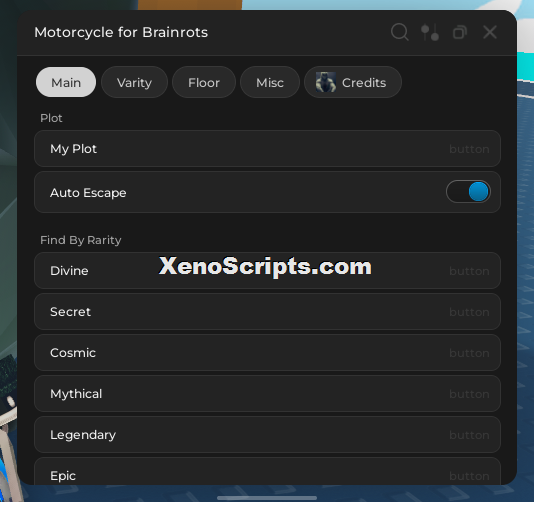Select the Epic rarity button
Viewport: 534px width, 532px height.
point(267,471)
